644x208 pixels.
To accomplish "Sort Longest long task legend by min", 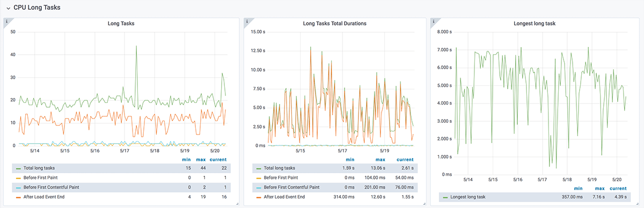I will pyautogui.click(x=579, y=188).
